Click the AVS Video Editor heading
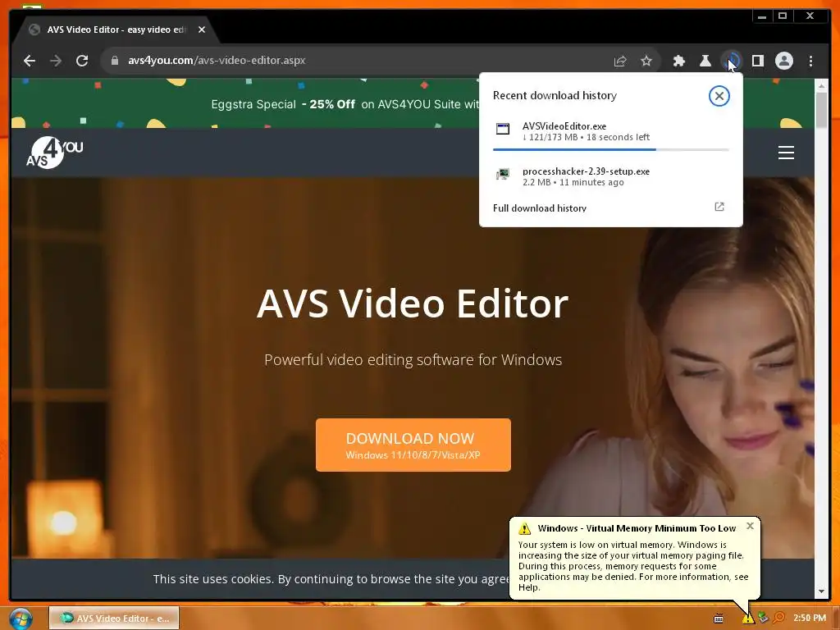This screenshot has height=630, width=840. click(413, 304)
